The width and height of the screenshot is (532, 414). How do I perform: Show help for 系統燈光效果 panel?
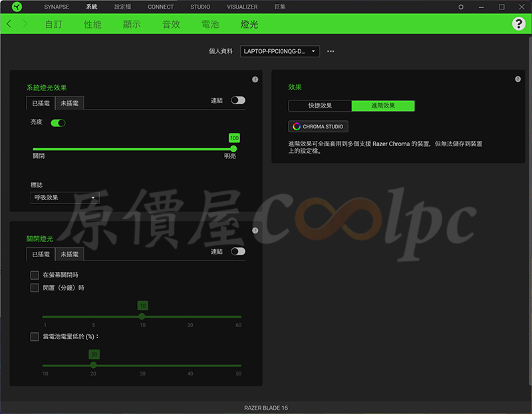pyautogui.click(x=255, y=79)
